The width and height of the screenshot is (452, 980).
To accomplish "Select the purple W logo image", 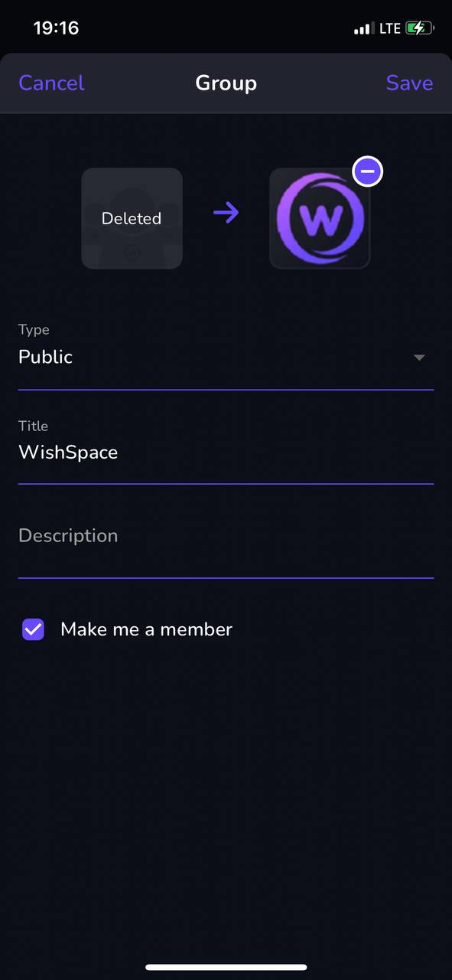I will 320,219.
